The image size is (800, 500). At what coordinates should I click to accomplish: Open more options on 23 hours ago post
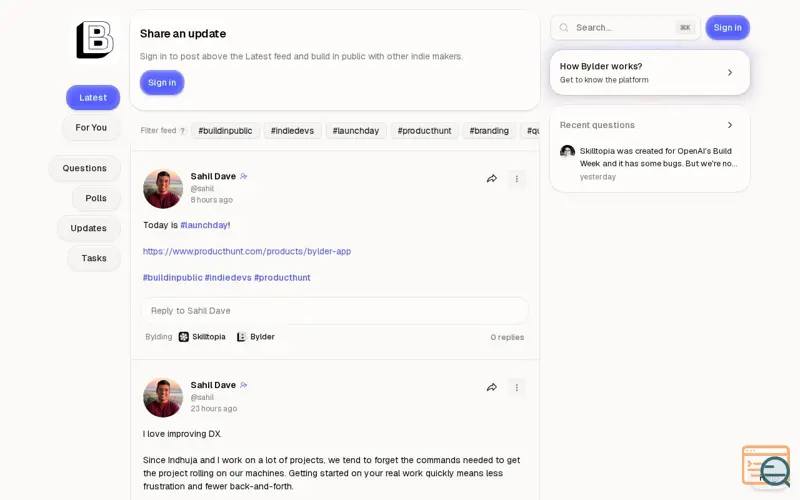(516, 387)
